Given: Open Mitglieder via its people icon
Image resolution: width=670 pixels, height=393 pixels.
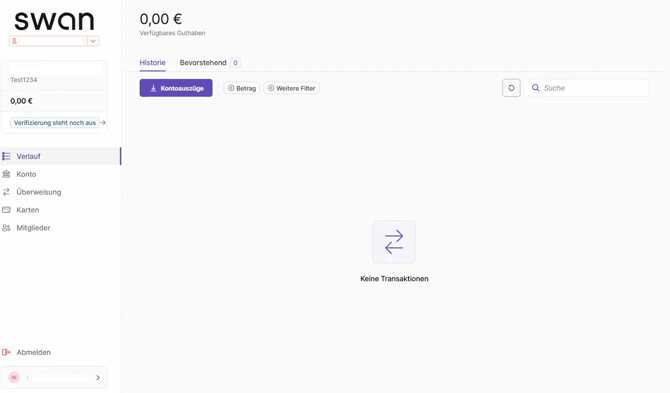Looking at the screenshot, I should (6, 228).
